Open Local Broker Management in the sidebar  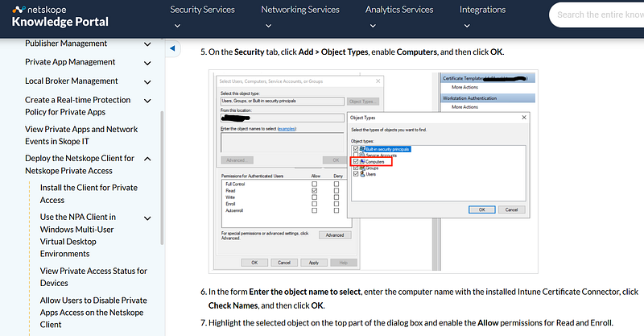pos(71,81)
